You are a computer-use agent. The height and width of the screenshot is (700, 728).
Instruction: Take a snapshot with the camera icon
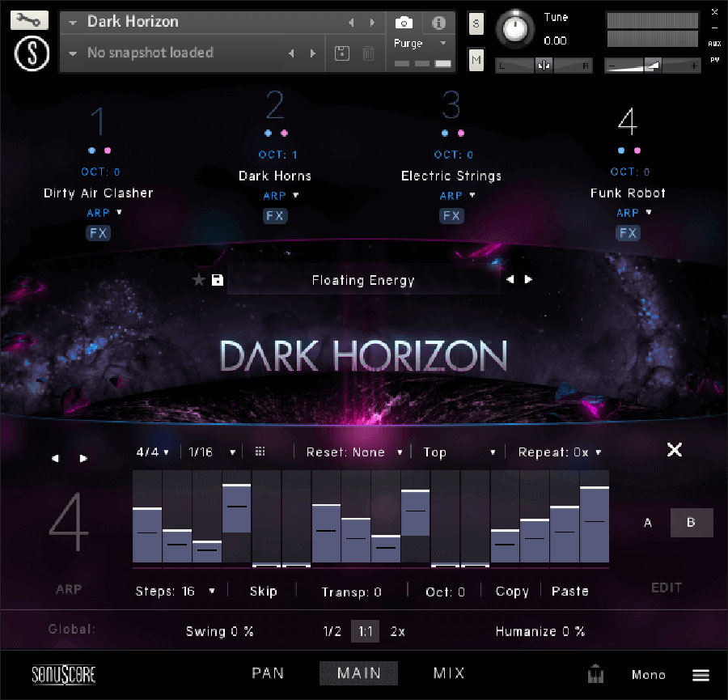click(x=404, y=23)
